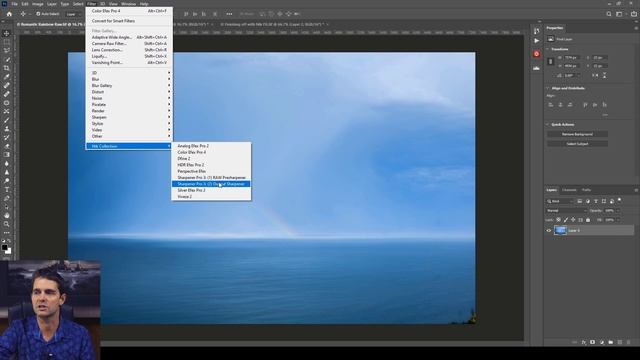Click the Fill percentage field

point(610,220)
